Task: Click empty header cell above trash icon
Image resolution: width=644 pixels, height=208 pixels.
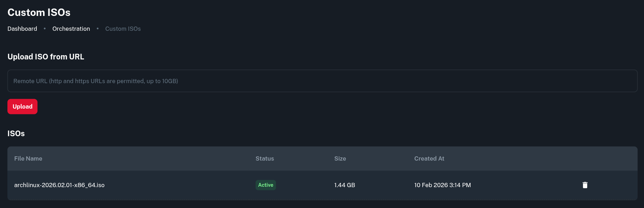Action: [585, 158]
